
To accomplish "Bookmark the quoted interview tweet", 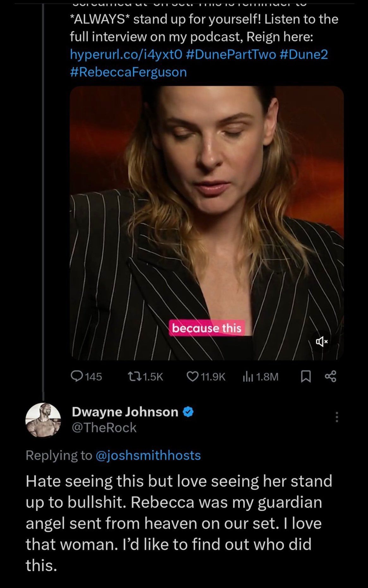I will 305,377.
